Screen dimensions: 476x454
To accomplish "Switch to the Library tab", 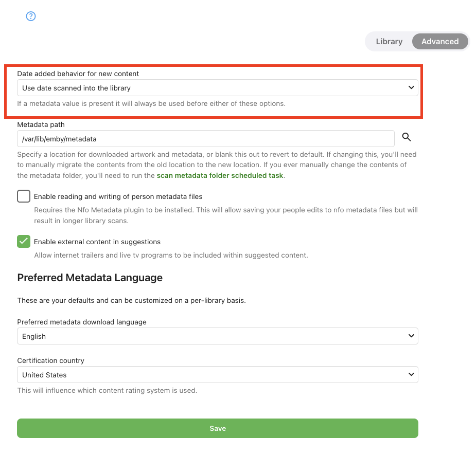I will 389,42.
